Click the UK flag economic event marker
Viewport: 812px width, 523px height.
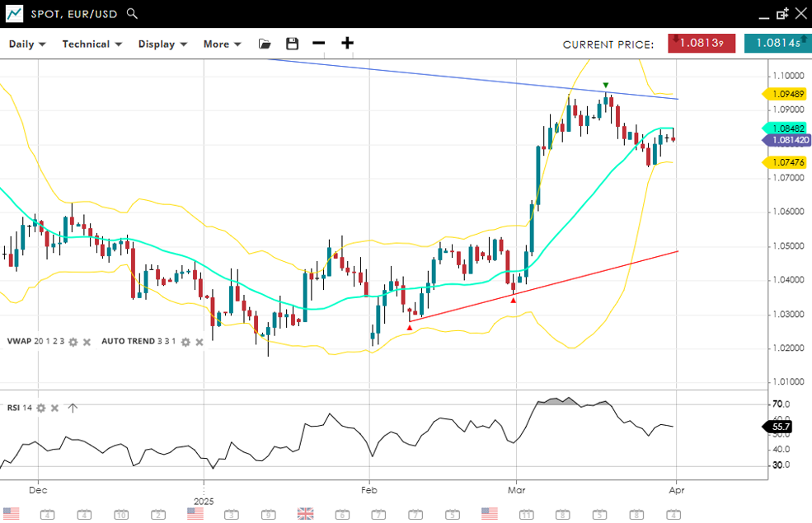[x=305, y=514]
